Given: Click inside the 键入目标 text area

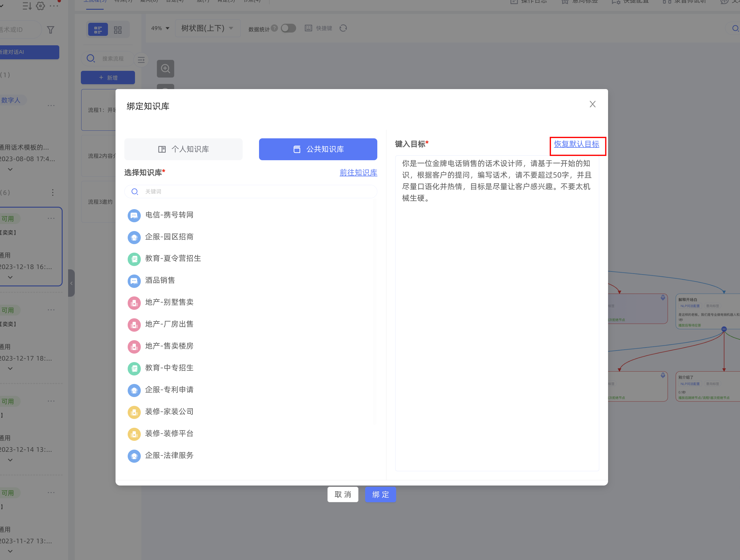Looking at the screenshot, I should click(x=497, y=313).
